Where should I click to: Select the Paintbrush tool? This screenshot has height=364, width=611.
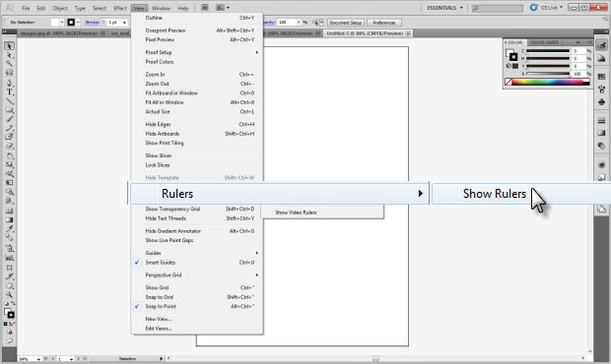click(x=9, y=119)
